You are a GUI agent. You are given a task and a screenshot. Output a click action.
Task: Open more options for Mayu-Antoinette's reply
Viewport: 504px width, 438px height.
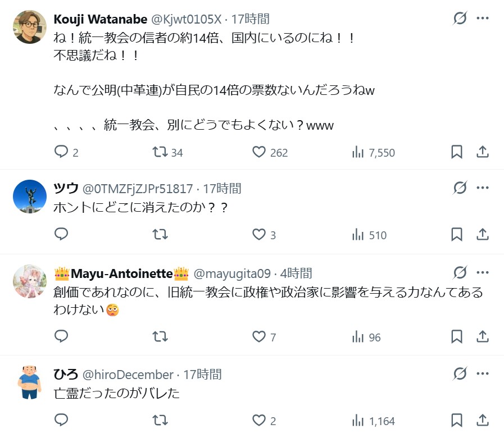(483, 273)
